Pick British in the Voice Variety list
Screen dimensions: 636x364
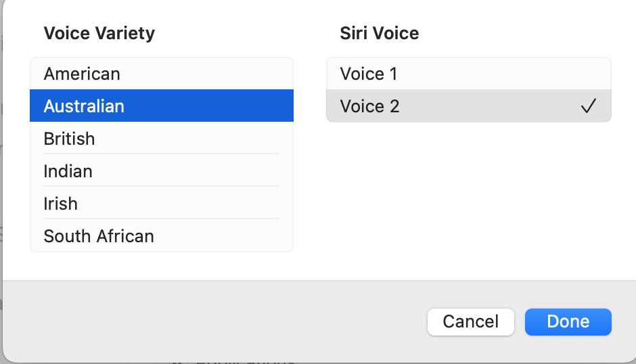[69, 139]
